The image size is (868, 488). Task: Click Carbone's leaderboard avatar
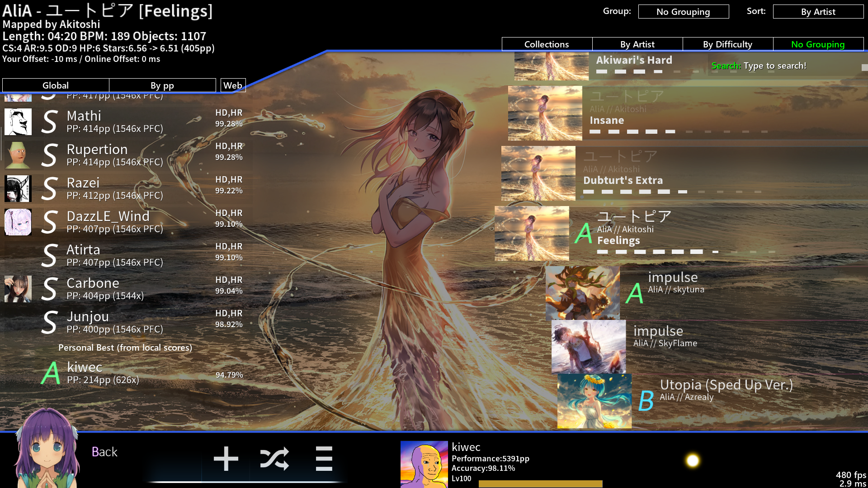[18, 289]
